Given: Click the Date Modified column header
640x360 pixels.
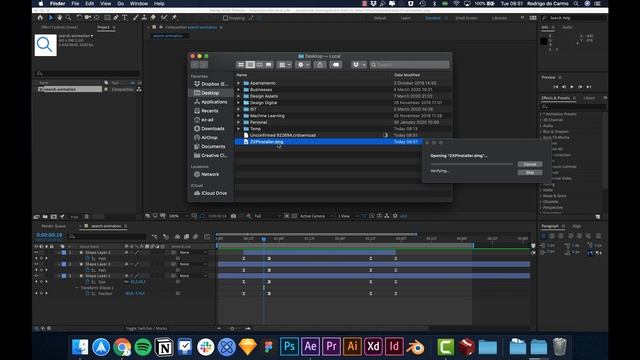Looking at the screenshot, I should tap(407, 75).
